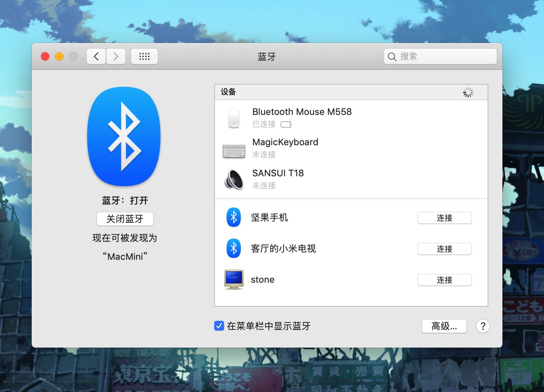Click 关闭蓝牙 to turn Bluetooth off
544x392 pixels.
click(125, 219)
